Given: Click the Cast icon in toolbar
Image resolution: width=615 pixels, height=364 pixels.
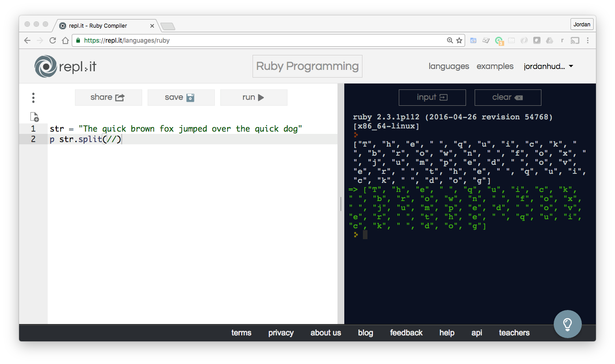Looking at the screenshot, I should click(575, 40).
